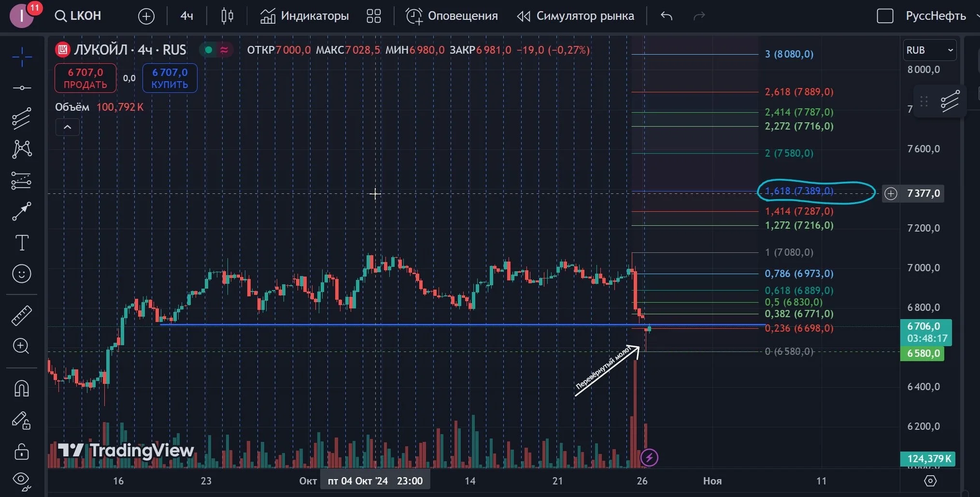Click the ПРОДАТЬ 6 707,0 sell button

point(85,78)
